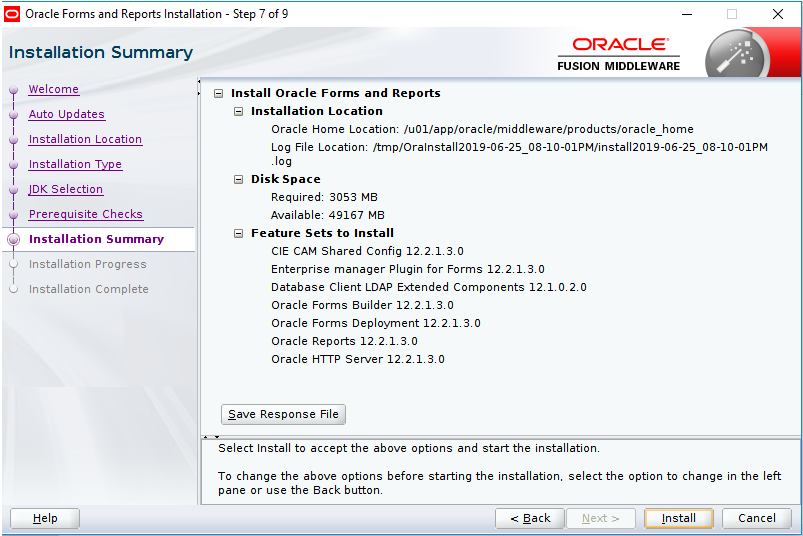Click the Oracle icon in title bar
This screenshot has height=536, width=803.
click(x=12, y=14)
